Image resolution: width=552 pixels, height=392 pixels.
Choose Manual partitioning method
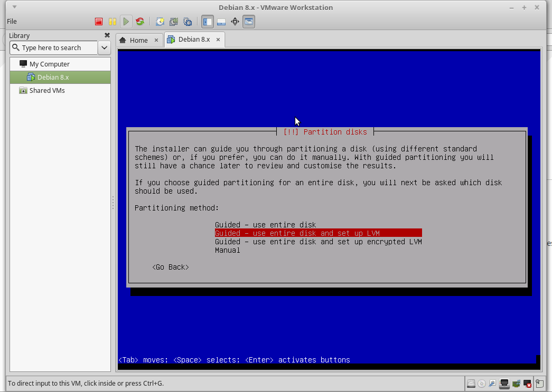point(228,250)
